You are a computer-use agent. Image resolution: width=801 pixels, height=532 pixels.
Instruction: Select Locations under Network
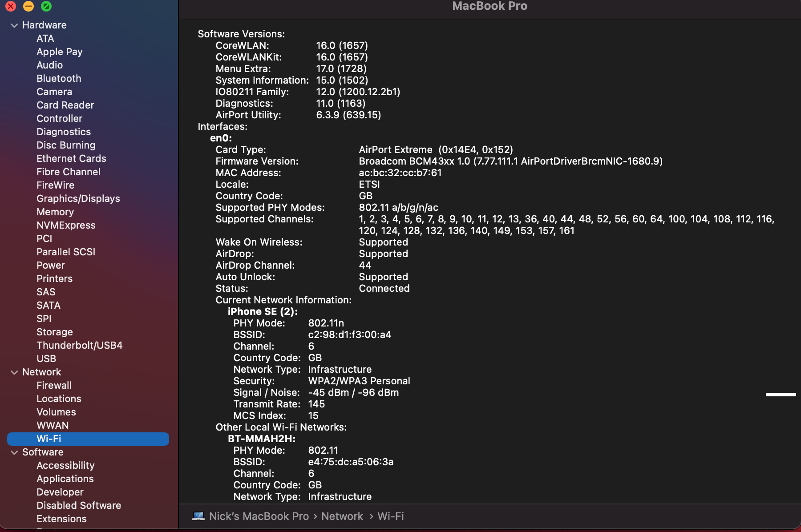(x=59, y=399)
